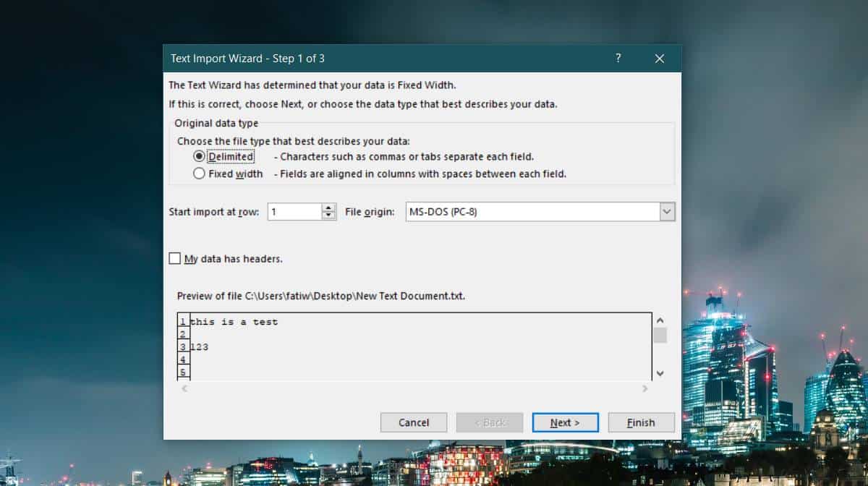Click the Finish button

(641, 422)
